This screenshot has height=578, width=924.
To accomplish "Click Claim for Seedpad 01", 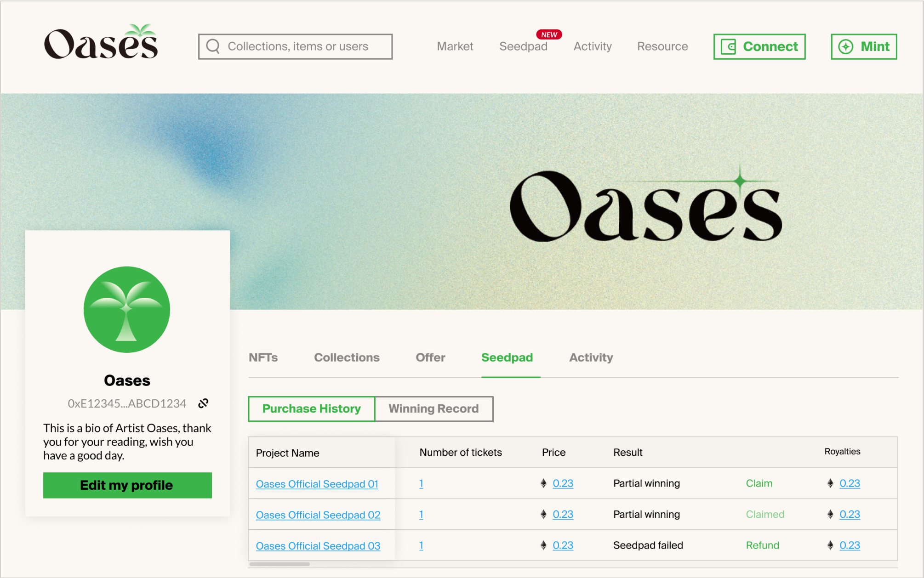I will (759, 483).
